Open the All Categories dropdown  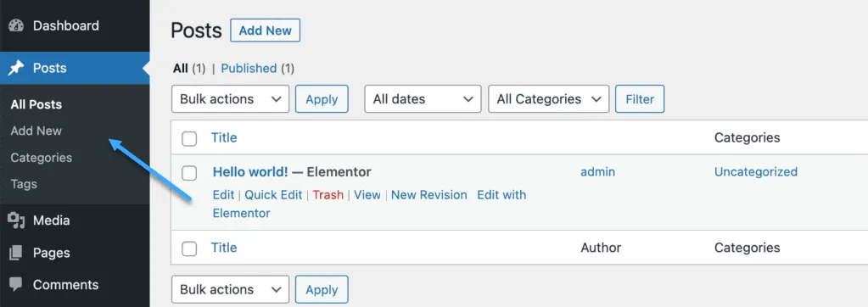click(549, 99)
